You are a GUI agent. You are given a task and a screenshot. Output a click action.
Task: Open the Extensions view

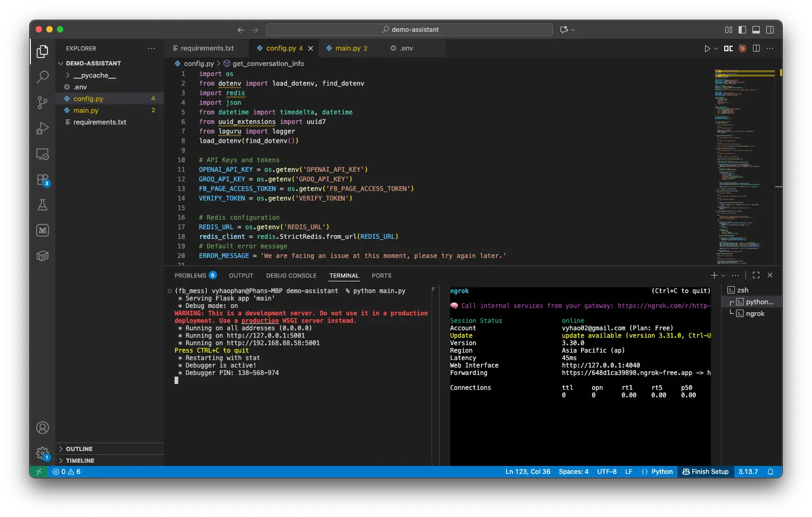43,179
